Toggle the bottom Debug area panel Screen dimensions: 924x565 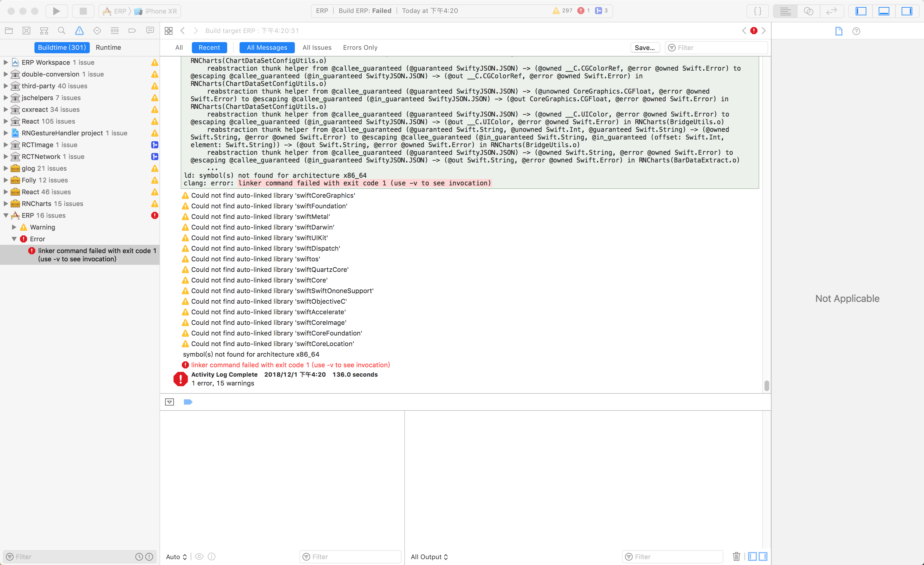pos(884,11)
